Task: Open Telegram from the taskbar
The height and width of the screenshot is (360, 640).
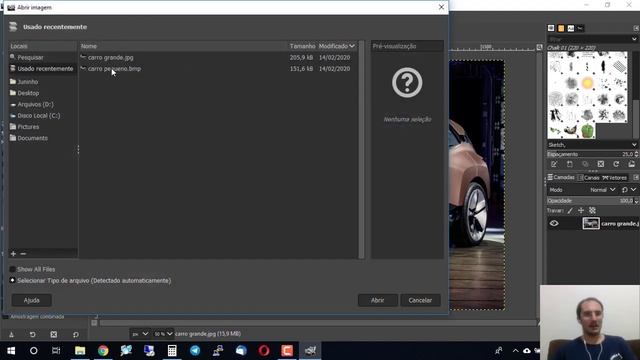Action: click(195, 351)
